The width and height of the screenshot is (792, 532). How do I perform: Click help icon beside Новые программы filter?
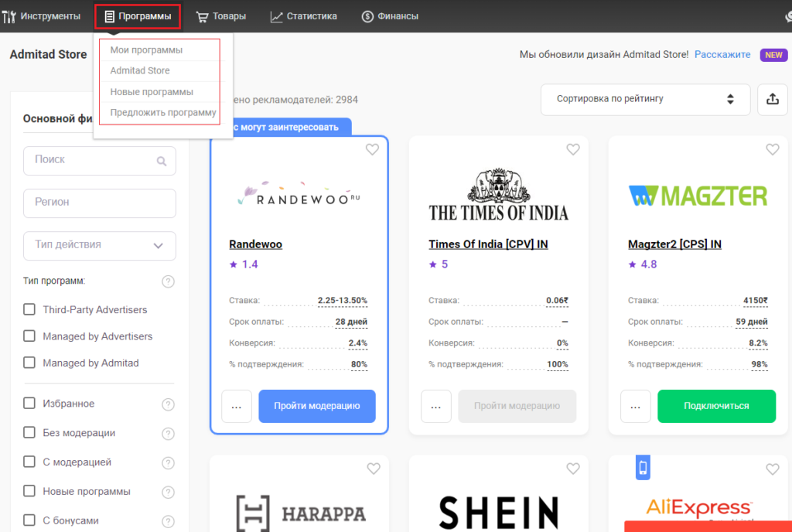[x=168, y=492]
